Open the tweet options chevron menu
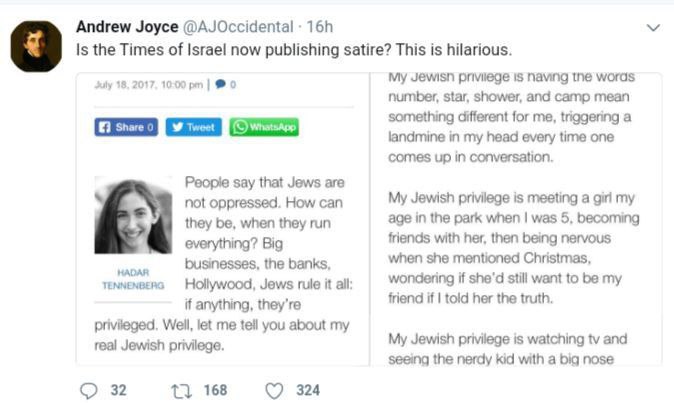 point(653,28)
